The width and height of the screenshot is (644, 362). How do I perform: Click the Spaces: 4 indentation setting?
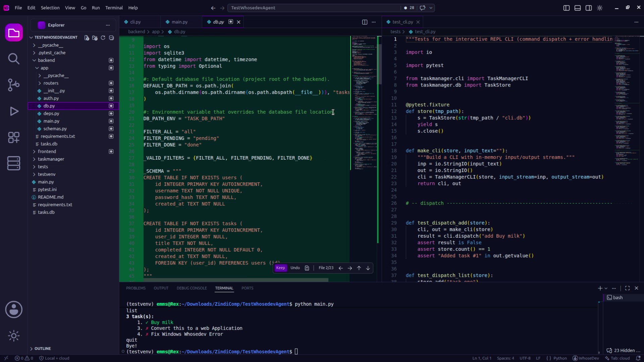click(505, 358)
